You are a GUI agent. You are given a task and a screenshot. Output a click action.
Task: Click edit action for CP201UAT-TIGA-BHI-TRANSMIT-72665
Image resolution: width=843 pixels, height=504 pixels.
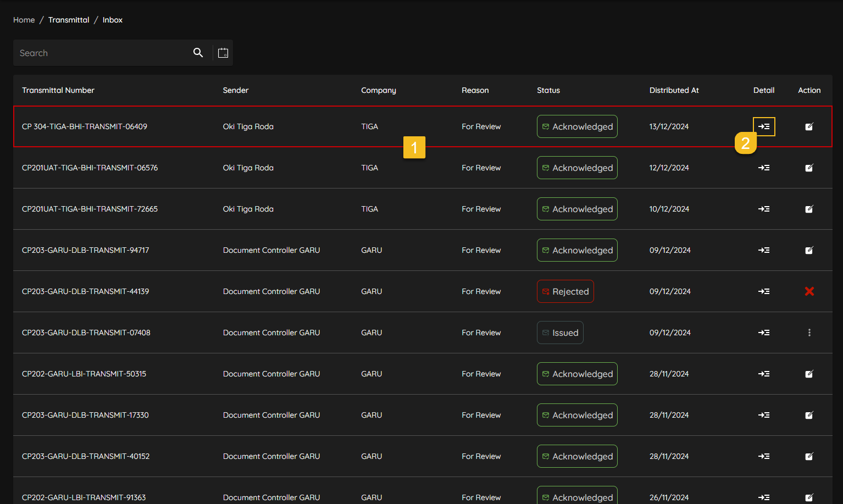809,209
